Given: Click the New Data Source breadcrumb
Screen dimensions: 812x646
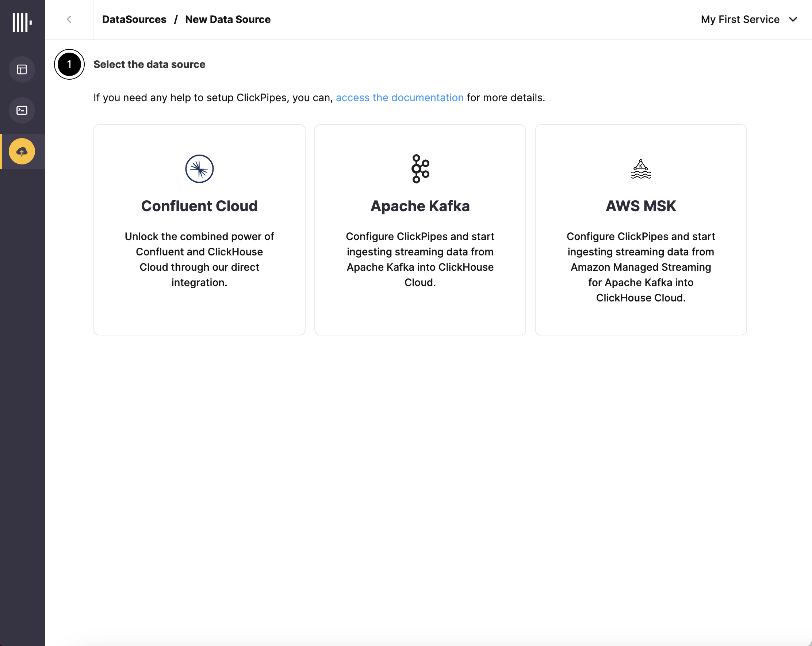Looking at the screenshot, I should coord(228,20).
